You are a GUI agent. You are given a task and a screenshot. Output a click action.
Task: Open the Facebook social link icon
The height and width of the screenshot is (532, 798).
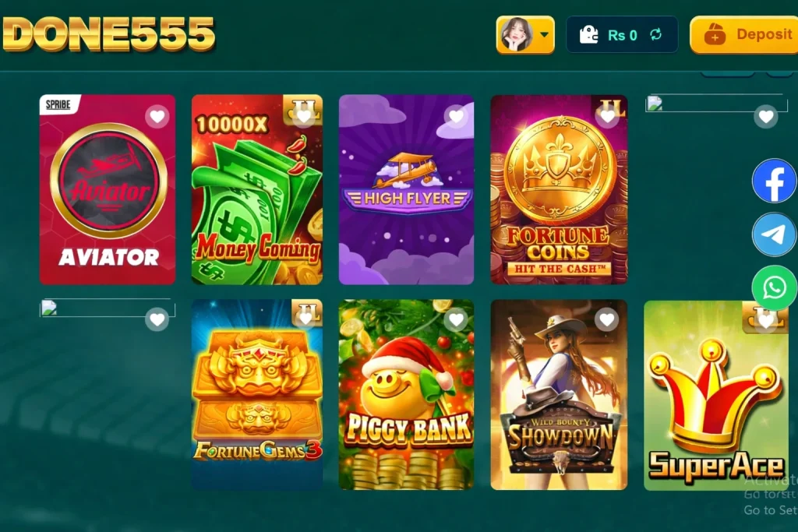click(774, 181)
